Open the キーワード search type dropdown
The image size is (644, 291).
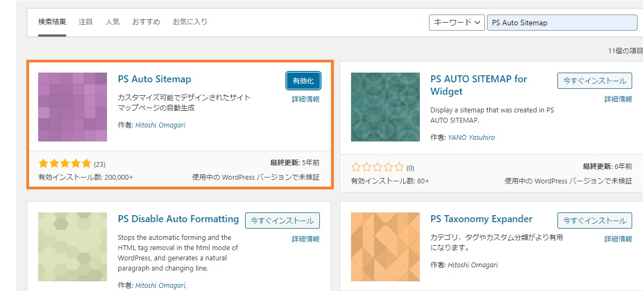click(x=456, y=23)
